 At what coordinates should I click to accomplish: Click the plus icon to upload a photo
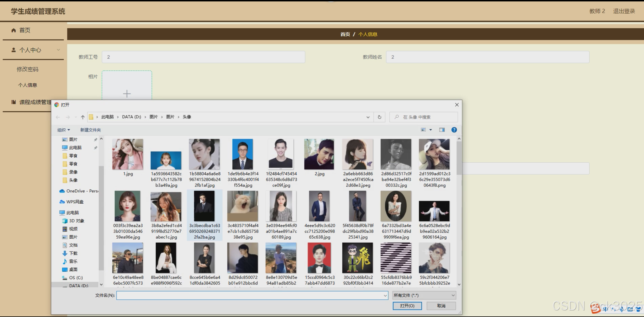127,94
